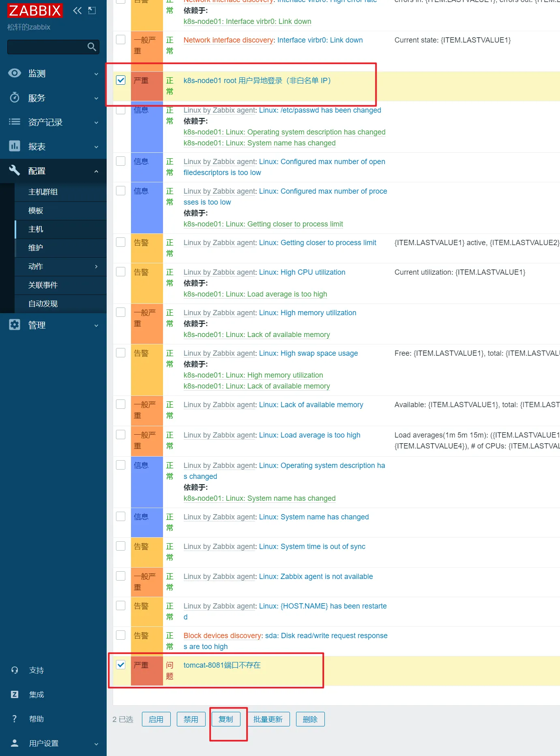Click the clock icon for 服务
This screenshot has width=560, height=756.
15,98
